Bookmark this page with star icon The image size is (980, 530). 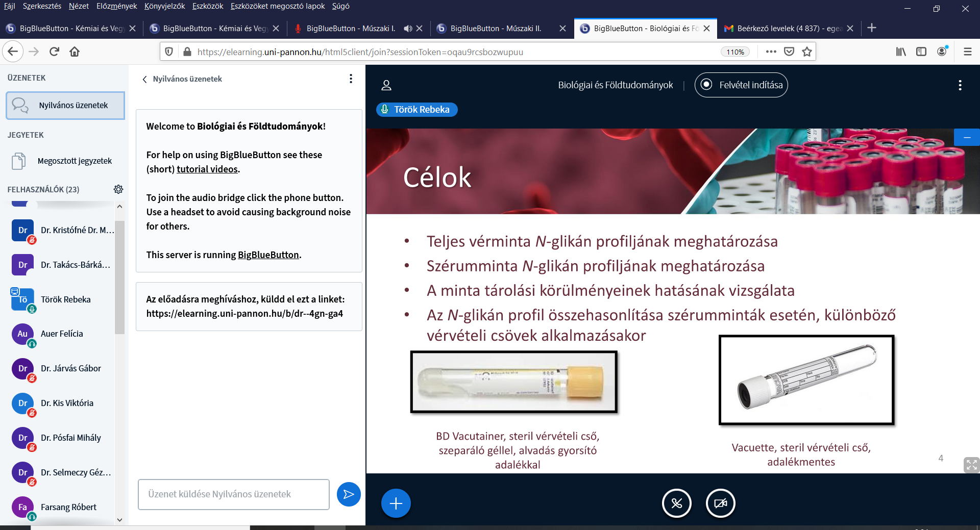pos(807,52)
